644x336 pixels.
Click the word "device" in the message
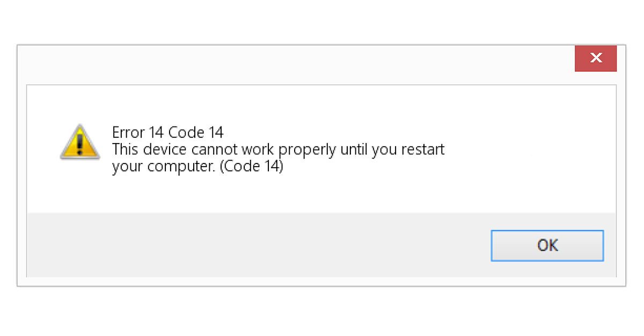[x=165, y=149]
